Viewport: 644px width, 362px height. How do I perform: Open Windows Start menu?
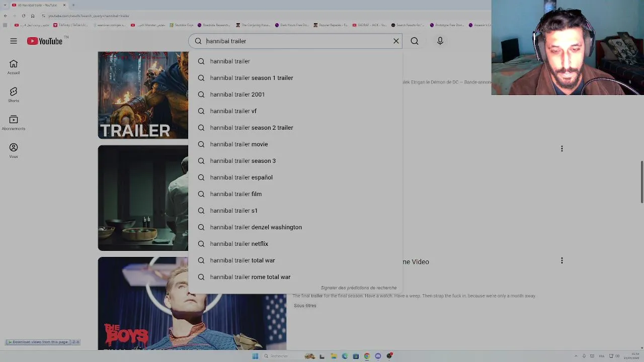click(255, 356)
